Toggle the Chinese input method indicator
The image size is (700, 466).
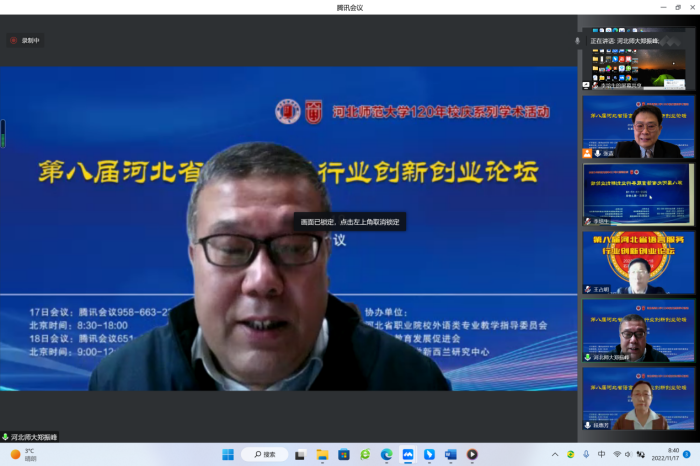[602, 454]
